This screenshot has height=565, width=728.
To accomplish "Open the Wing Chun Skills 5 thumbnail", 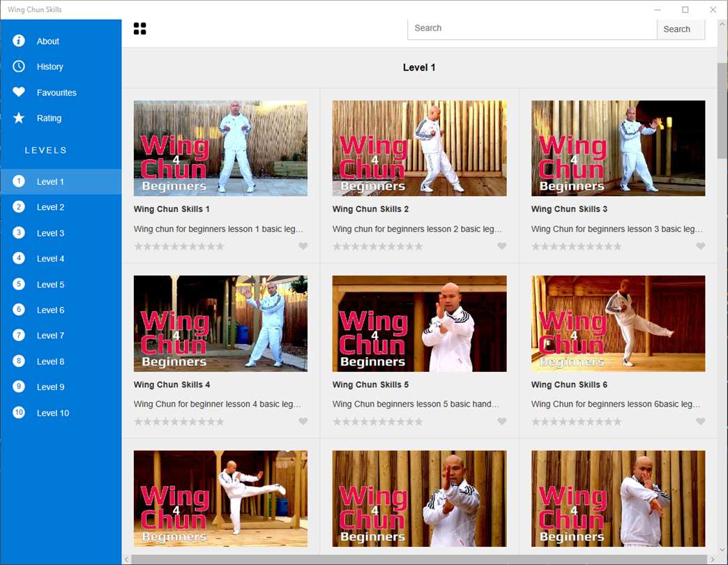I will [x=419, y=324].
